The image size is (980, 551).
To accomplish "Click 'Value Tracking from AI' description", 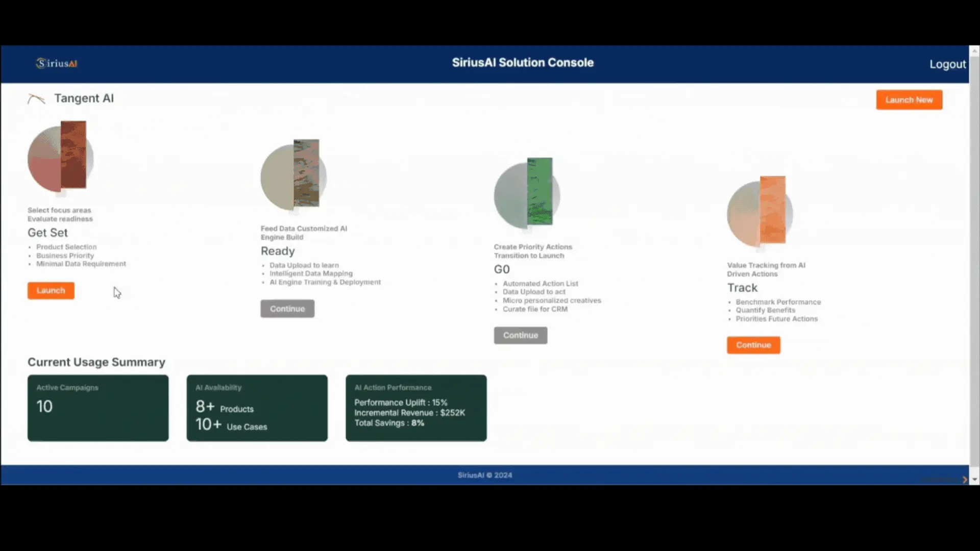I will tap(766, 265).
